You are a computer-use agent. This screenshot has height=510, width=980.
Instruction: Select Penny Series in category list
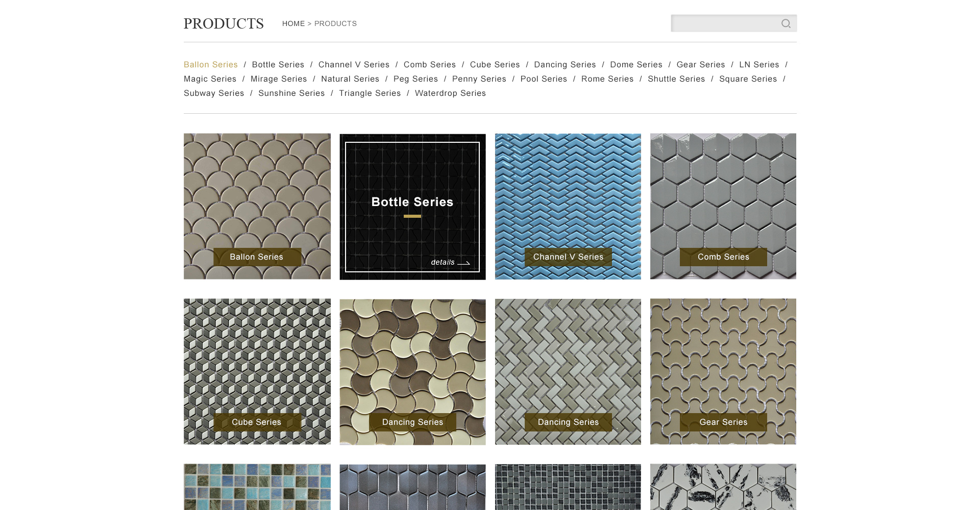coord(479,79)
